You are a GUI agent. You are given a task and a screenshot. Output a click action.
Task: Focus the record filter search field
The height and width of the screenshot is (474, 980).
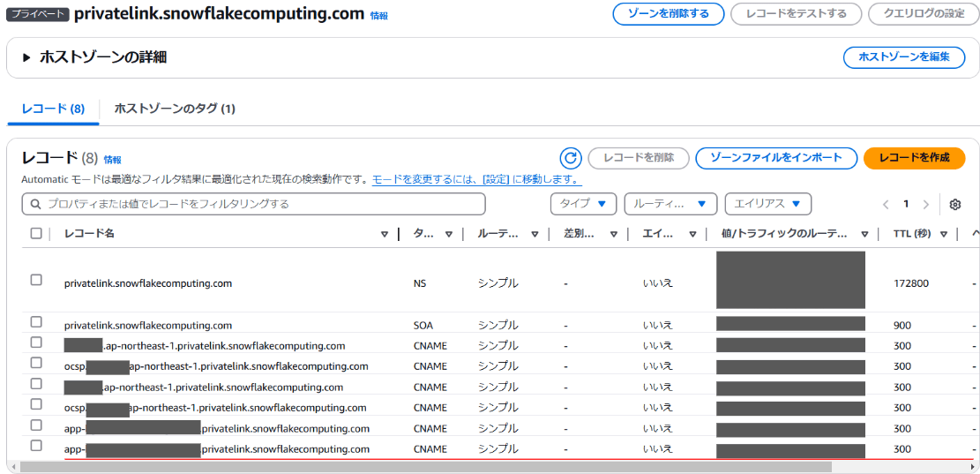point(254,204)
